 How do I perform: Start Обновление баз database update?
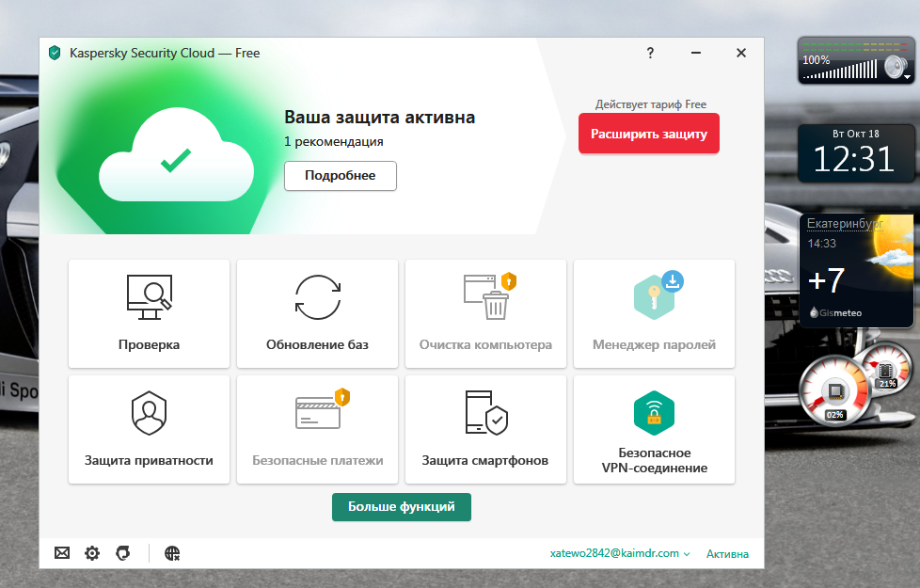[317, 314]
